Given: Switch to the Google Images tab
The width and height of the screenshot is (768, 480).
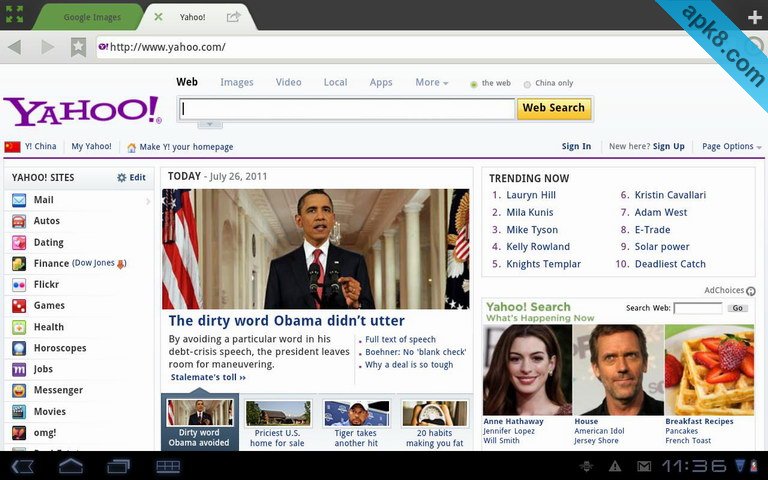Looking at the screenshot, I should 92,17.
